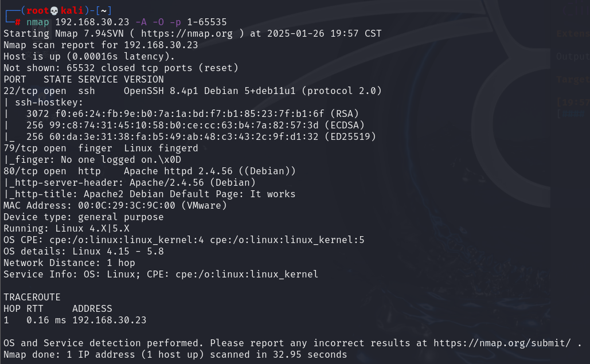The width and height of the screenshot is (590, 364).
Task: Click the TRACEROUTE section heading
Action: coord(32,297)
